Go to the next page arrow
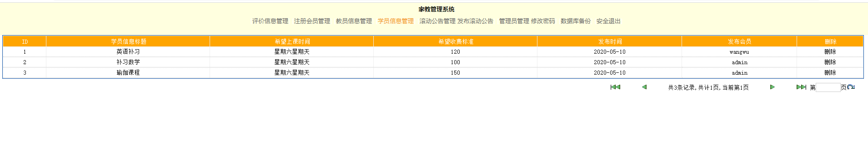 click(x=772, y=87)
